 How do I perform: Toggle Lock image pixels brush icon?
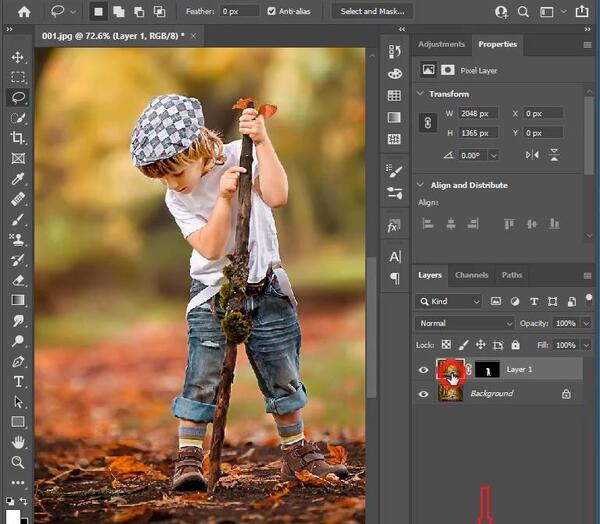[x=463, y=345]
